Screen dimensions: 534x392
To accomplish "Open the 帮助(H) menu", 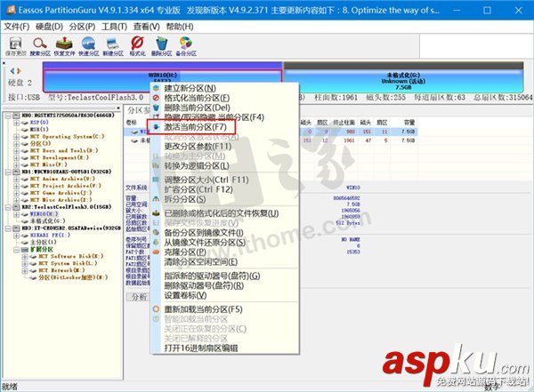I will (x=180, y=27).
